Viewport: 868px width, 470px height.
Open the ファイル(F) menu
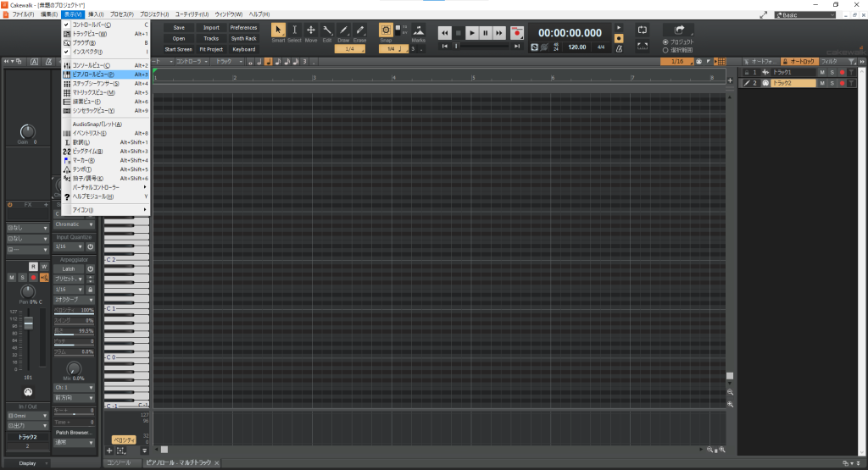coord(23,14)
